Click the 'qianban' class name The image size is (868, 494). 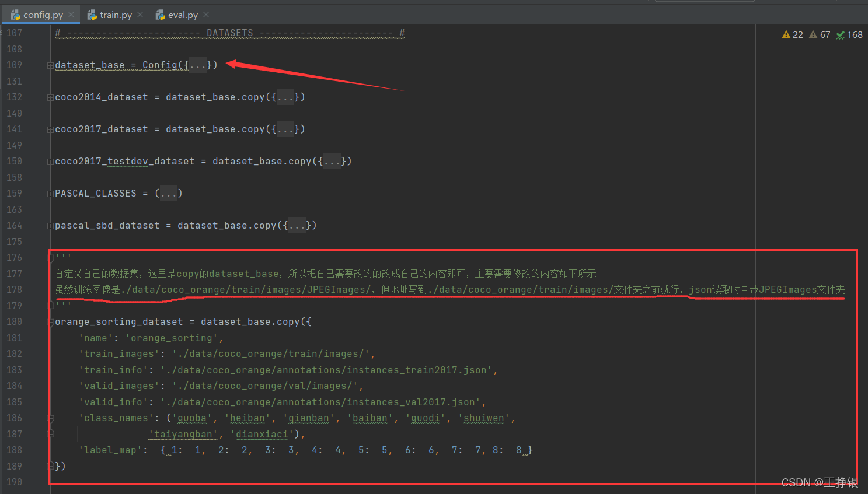click(x=309, y=418)
